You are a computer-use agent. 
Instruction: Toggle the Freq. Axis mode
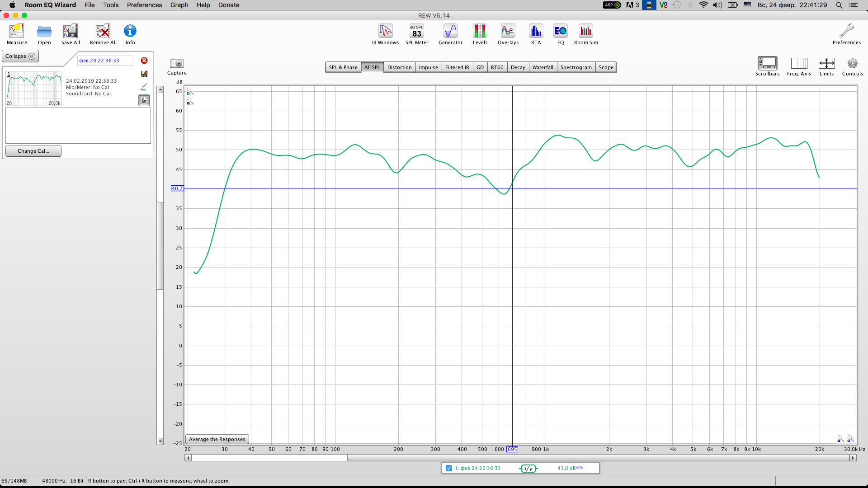pos(799,64)
